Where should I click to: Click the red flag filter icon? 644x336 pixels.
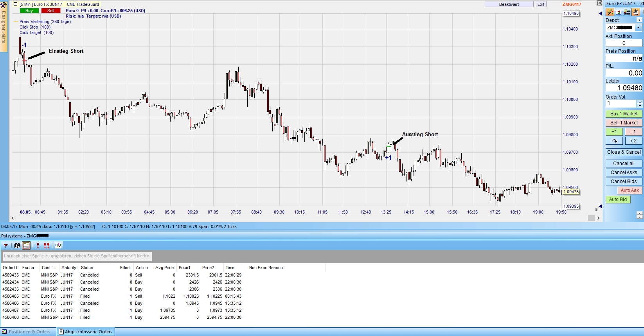point(6,246)
